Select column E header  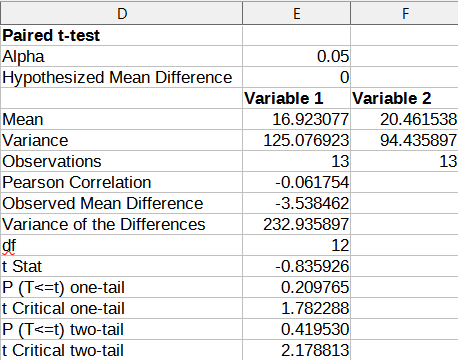tap(296, 13)
